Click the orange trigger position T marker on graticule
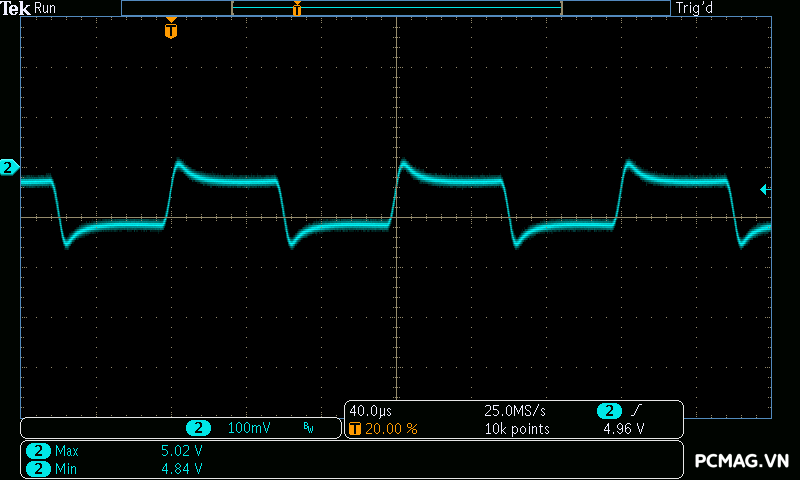 click(171, 31)
